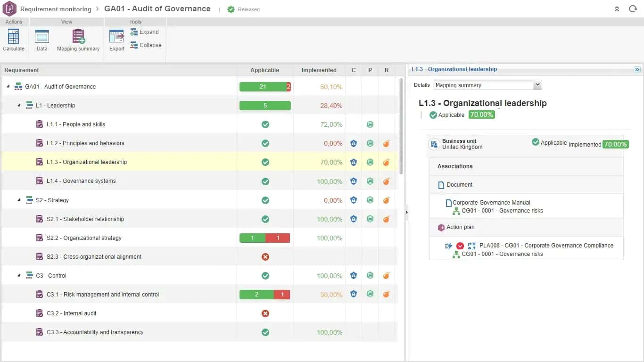Image resolution: width=644 pixels, height=362 pixels.
Task: Select L1.4 - Governance systems requirement
Action: pos(199,181)
